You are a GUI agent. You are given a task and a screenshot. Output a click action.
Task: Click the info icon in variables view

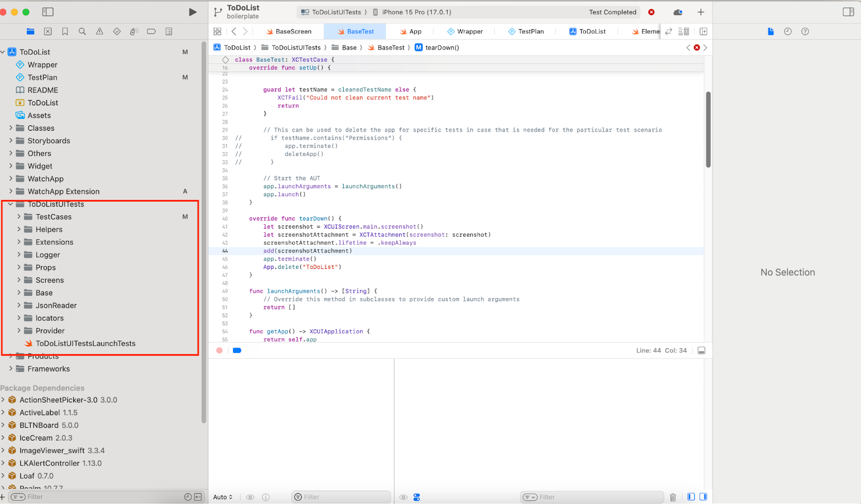point(265,498)
